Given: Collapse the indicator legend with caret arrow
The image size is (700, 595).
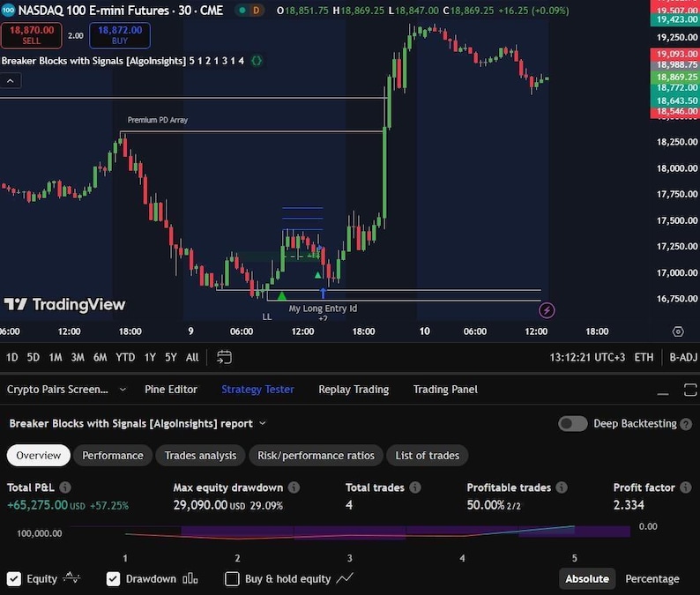Looking at the screenshot, I should tap(11, 81).
